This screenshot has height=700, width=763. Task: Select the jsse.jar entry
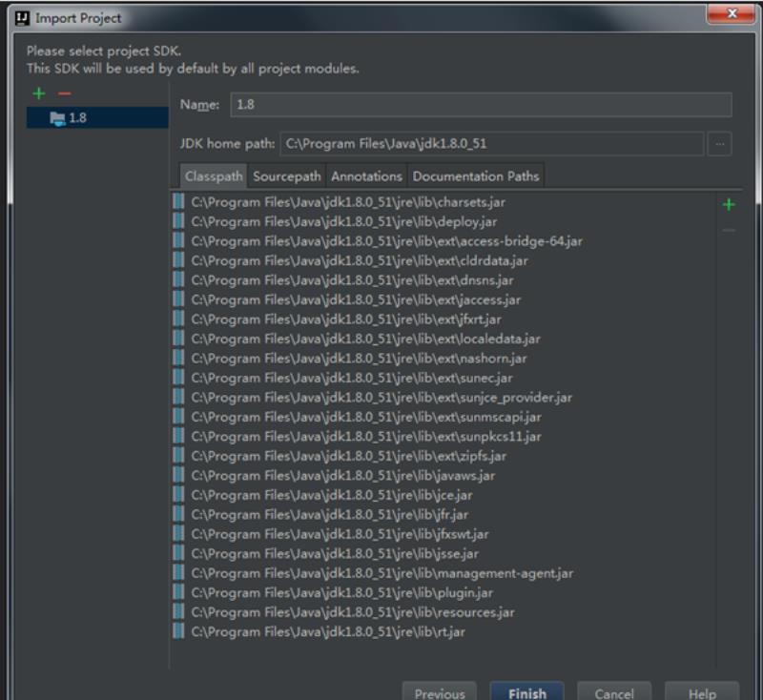335,553
